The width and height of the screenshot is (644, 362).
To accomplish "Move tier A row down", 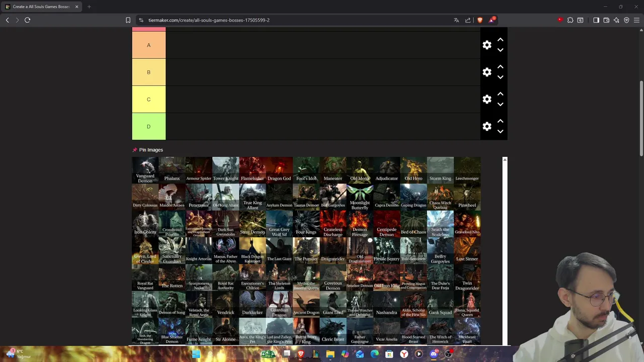I will pyautogui.click(x=500, y=50).
